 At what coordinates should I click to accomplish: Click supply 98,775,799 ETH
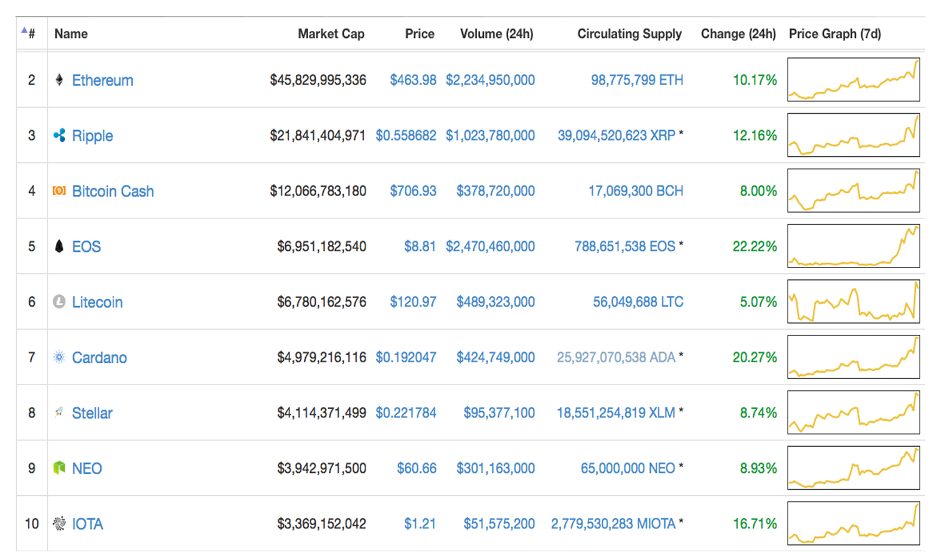coord(637,80)
